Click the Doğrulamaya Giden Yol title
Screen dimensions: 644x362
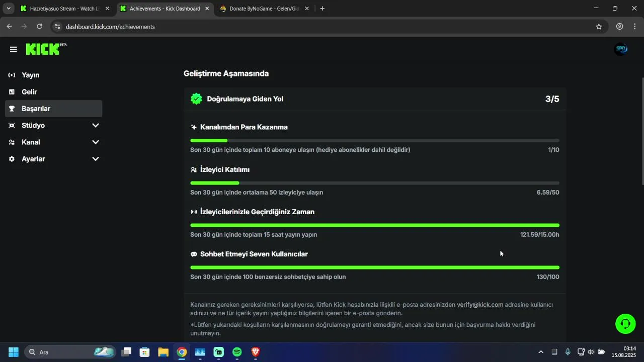[x=245, y=99]
